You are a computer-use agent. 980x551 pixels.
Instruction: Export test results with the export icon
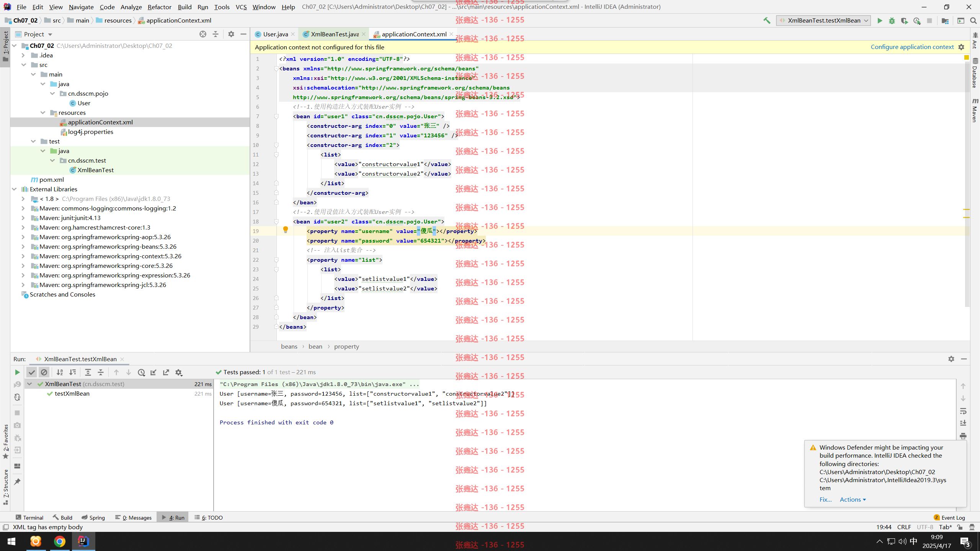(x=166, y=372)
